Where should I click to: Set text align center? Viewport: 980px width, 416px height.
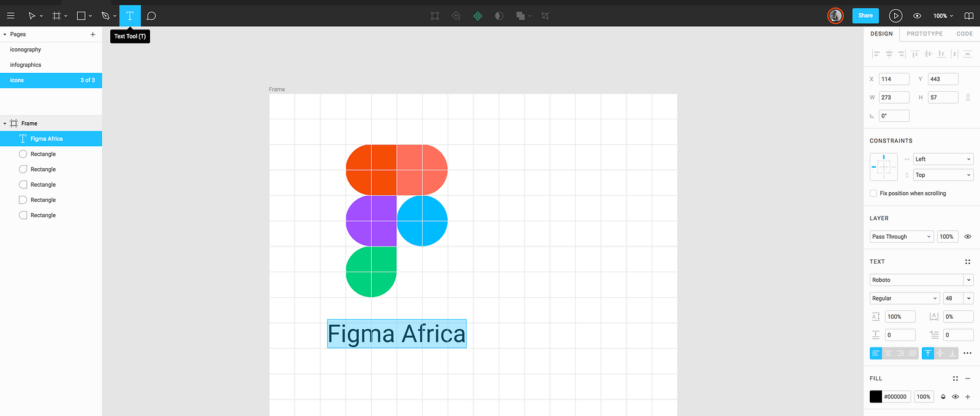click(888, 353)
